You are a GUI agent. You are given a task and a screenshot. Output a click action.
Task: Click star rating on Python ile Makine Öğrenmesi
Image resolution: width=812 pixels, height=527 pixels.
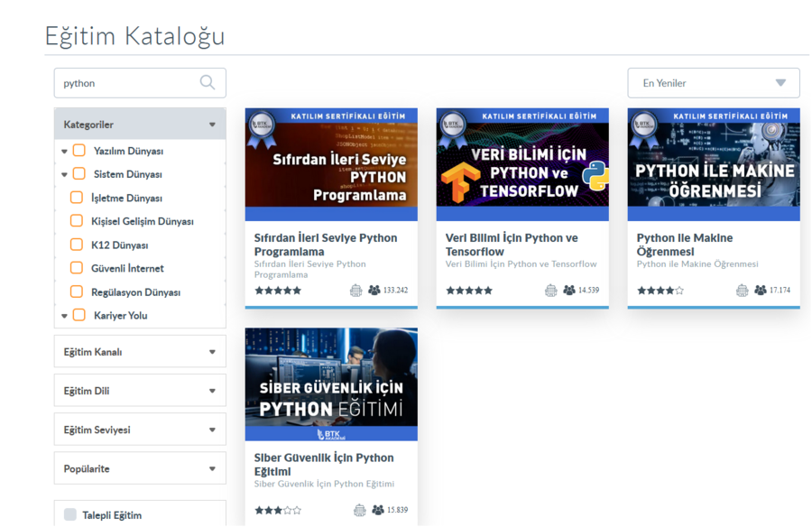[x=660, y=291]
